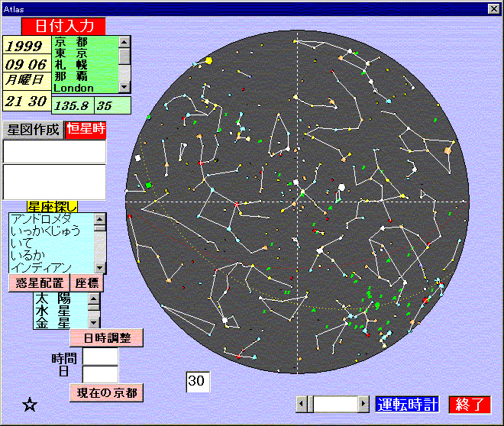504x426 pixels.
Task: Click the large yellow star at upper left of chart
Action: click(x=209, y=60)
